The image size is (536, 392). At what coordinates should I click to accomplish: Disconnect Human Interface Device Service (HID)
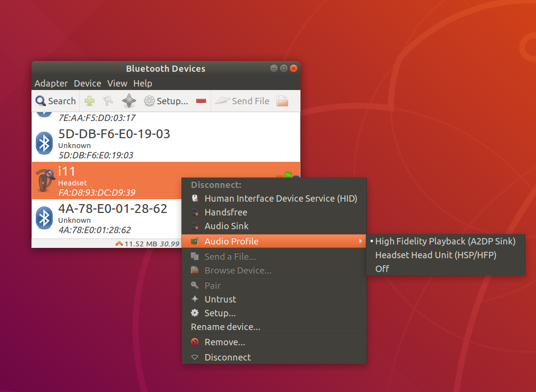(274, 199)
